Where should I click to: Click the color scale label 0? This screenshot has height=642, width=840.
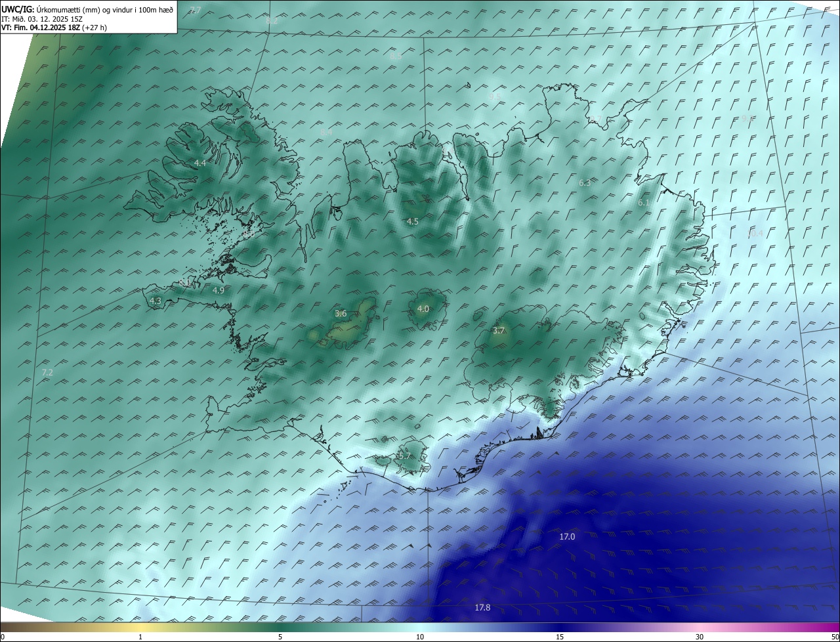(3, 637)
